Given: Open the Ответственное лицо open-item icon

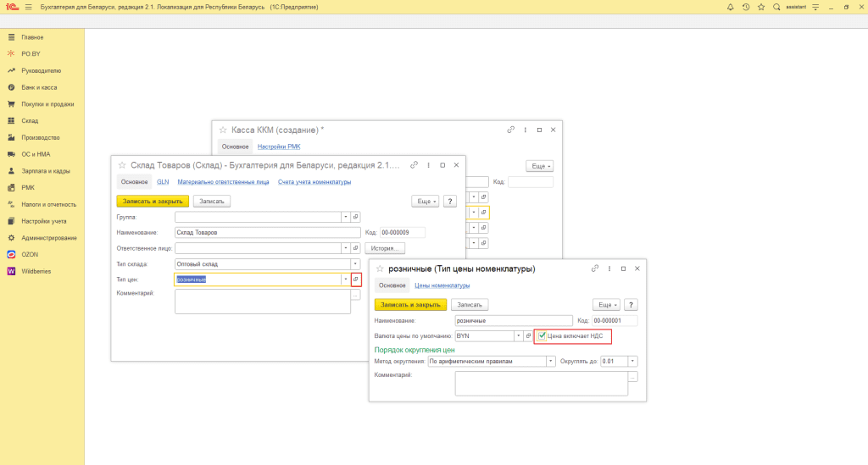Looking at the screenshot, I should pos(356,248).
